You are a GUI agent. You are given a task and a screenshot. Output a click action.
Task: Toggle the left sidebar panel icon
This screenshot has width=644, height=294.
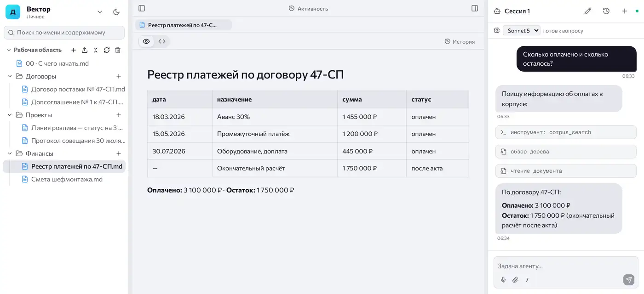(142, 8)
